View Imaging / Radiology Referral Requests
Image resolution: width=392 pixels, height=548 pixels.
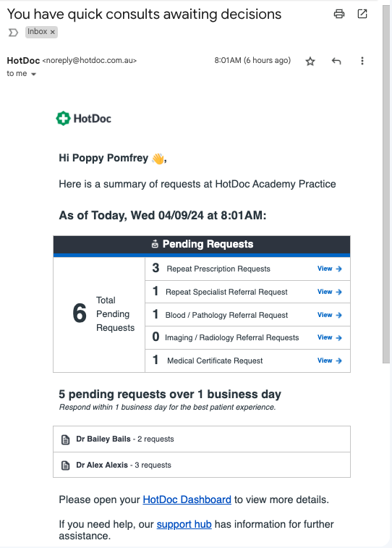pyautogui.click(x=329, y=337)
